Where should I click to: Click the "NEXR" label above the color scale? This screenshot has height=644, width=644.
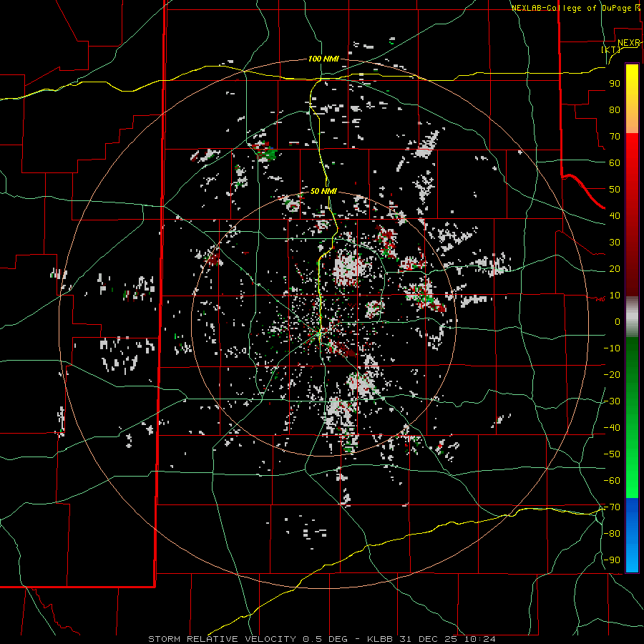click(629, 43)
